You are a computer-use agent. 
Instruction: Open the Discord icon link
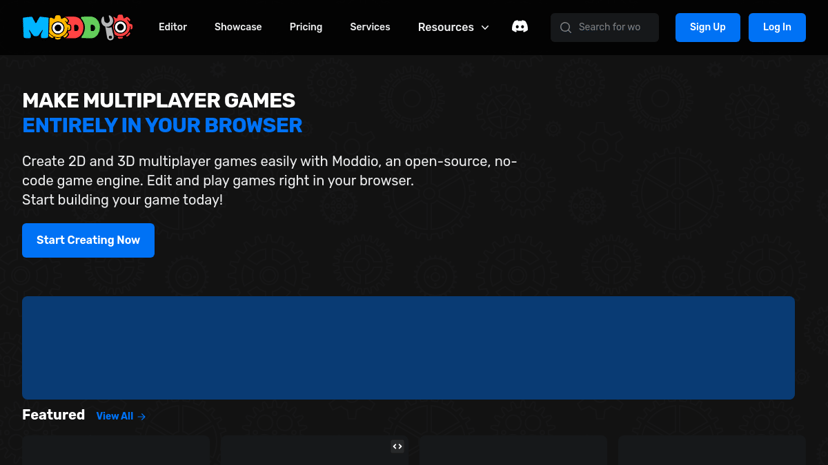tap(520, 27)
